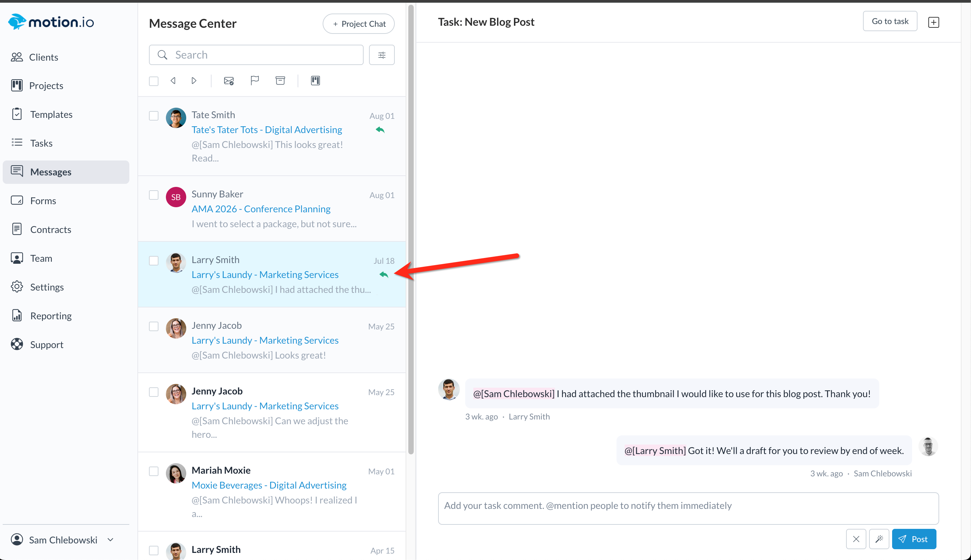Screen dimensions: 971x560
Task: Click the plus square icon beside Go to task
Action: coord(934,22)
